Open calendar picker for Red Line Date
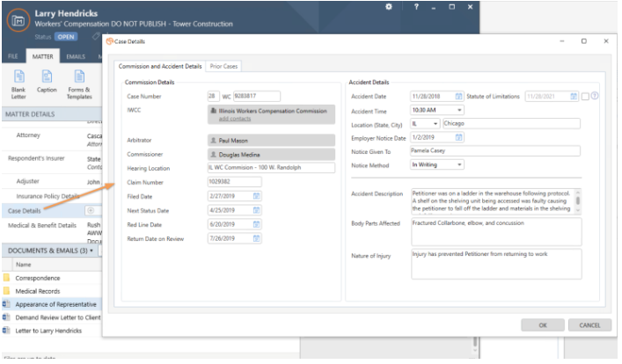Image resolution: width=622 pixels, height=364 pixels. coord(256,224)
